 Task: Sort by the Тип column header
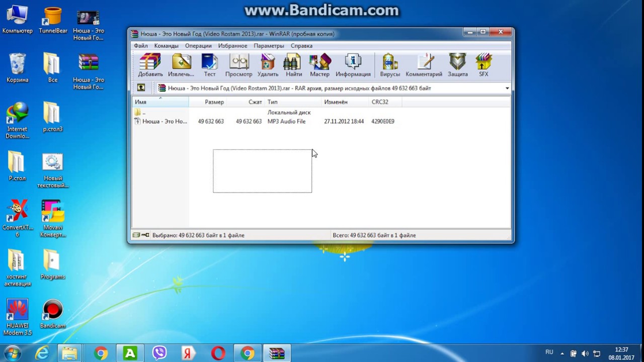[293, 102]
